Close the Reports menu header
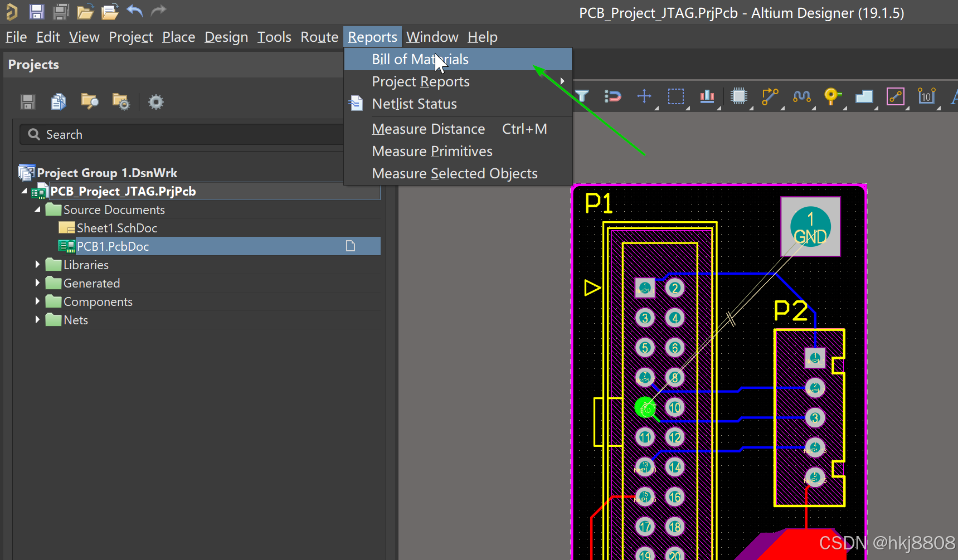 (x=372, y=37)
